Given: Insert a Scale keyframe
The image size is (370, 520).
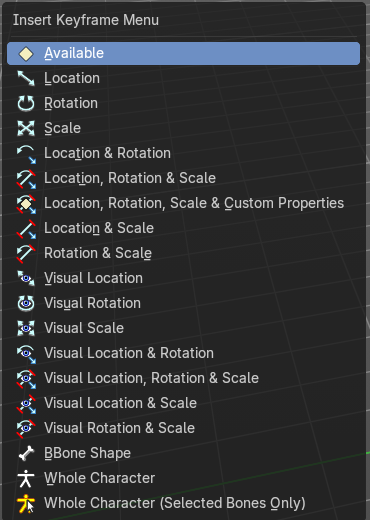Looking at the screenshot, I should (x=183, y=128).
